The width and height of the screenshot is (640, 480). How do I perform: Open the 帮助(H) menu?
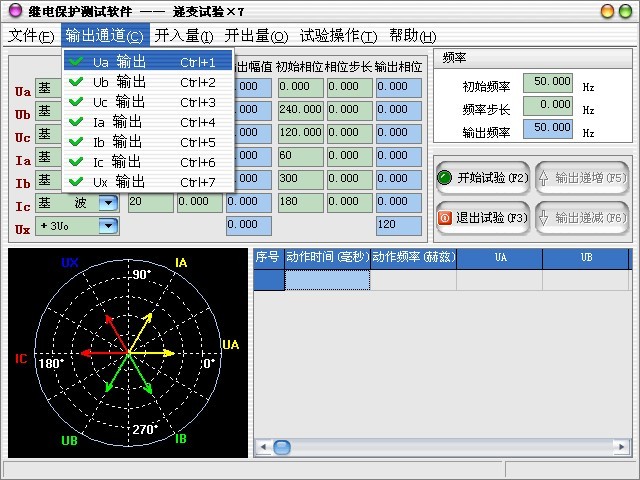pyautogui.click(x=413, y=36)
